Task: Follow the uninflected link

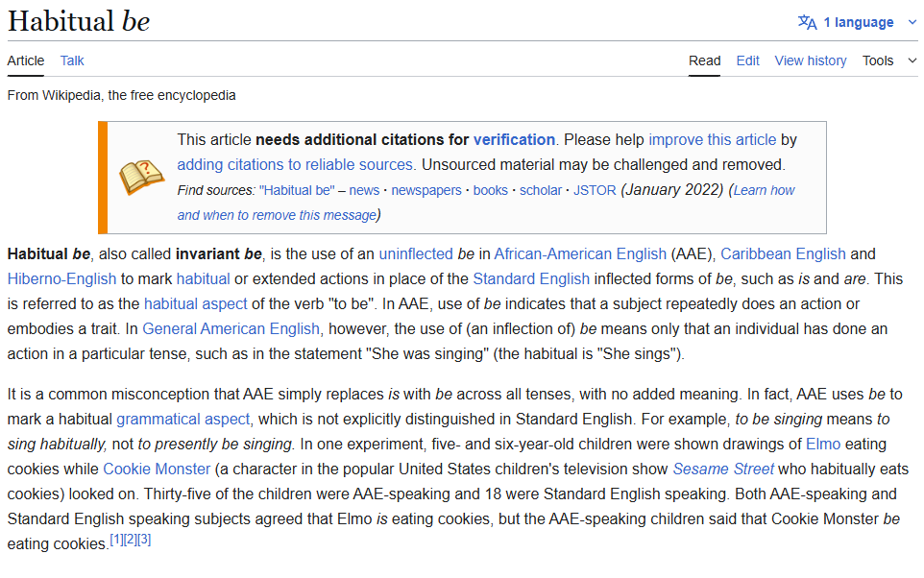Action: [416, 253]
